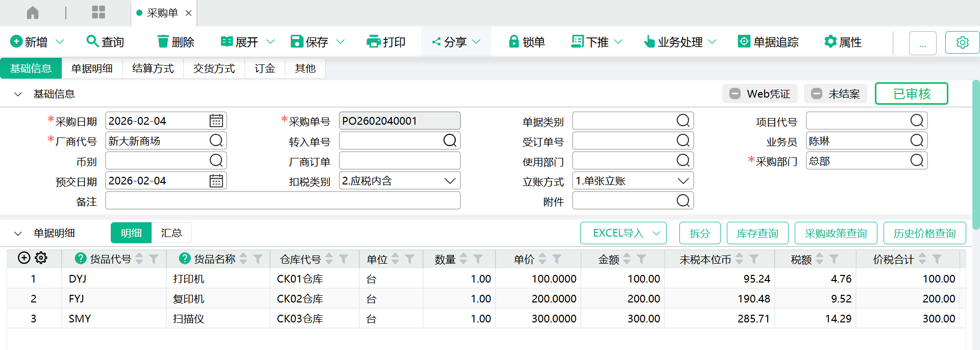Screen dimensions: 980x350
Task: Click the home icon in the tab bar
Action: click(x=33, y=13)
